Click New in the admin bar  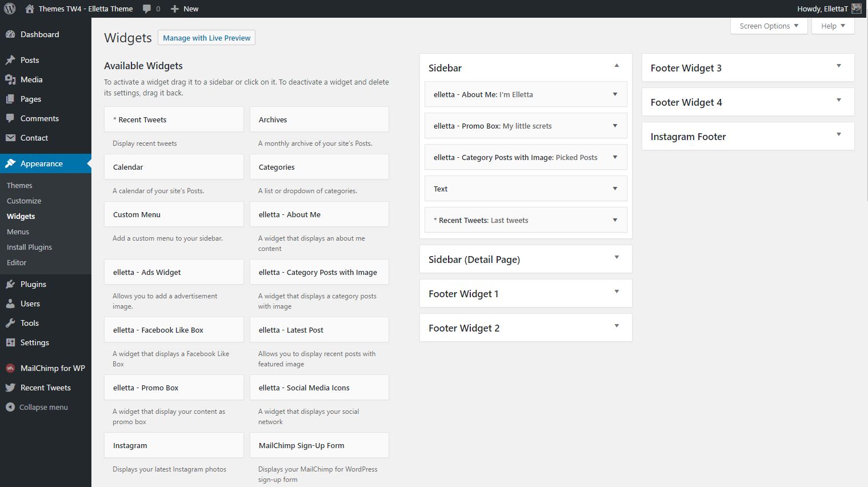[191, 9]
